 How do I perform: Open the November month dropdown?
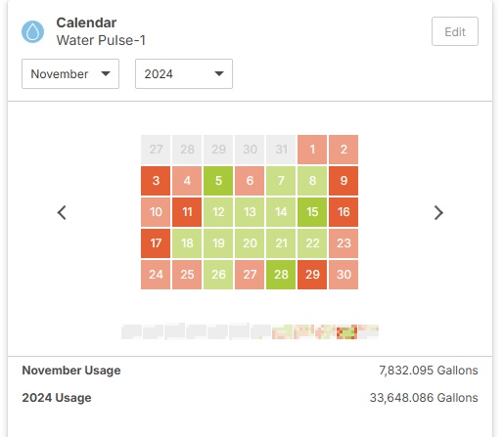(x=70, y=73)
